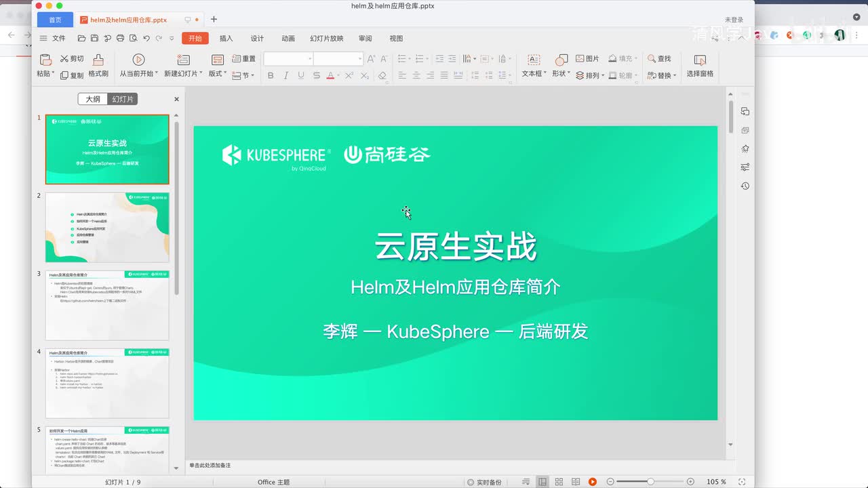
Task: Click the Redo arrow icon
Action: 159,39
